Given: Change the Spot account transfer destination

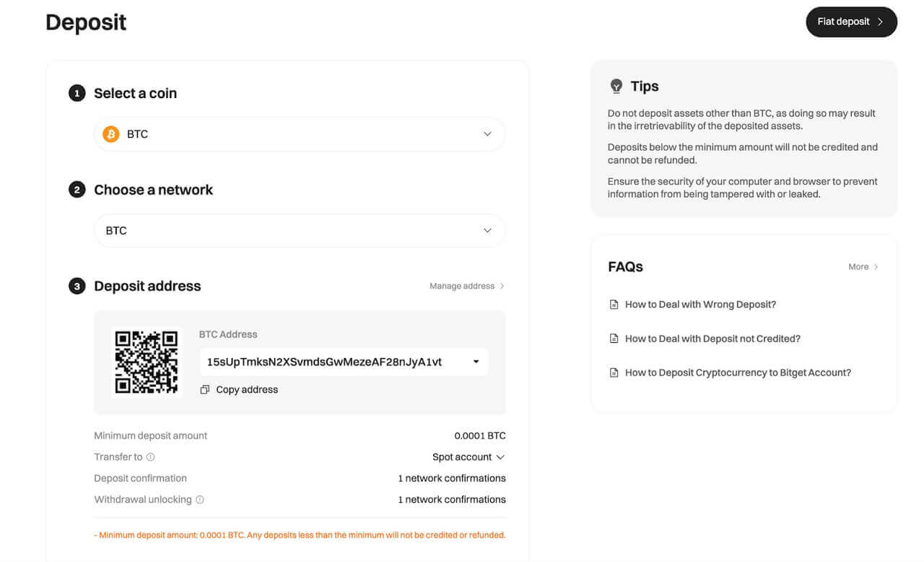Looking at the screenshot, I should pos(468,457).
